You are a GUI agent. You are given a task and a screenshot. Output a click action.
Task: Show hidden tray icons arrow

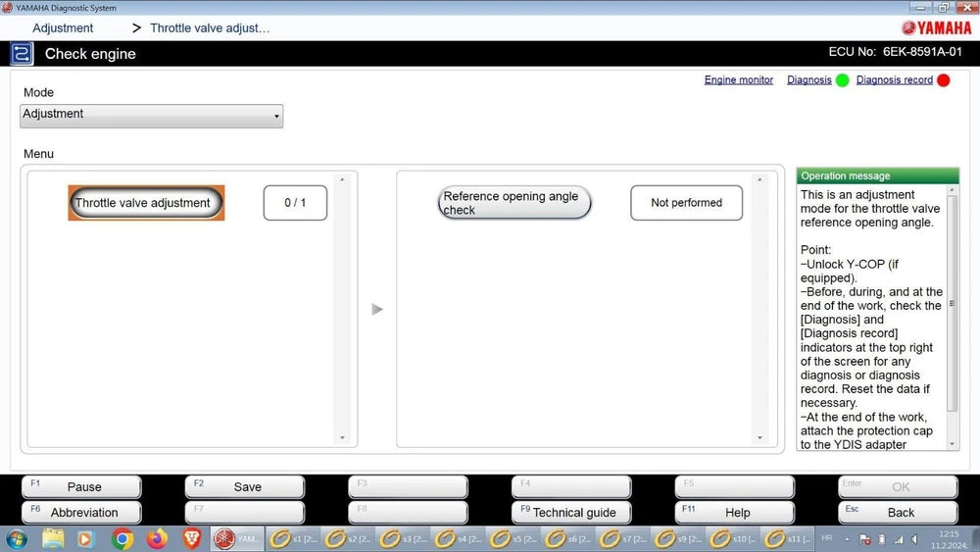click(x=847, y=539)
